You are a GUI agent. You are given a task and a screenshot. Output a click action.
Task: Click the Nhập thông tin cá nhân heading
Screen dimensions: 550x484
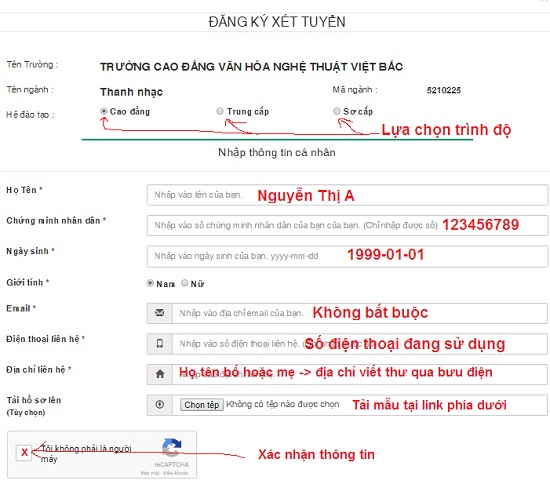(x=277, y=153)
